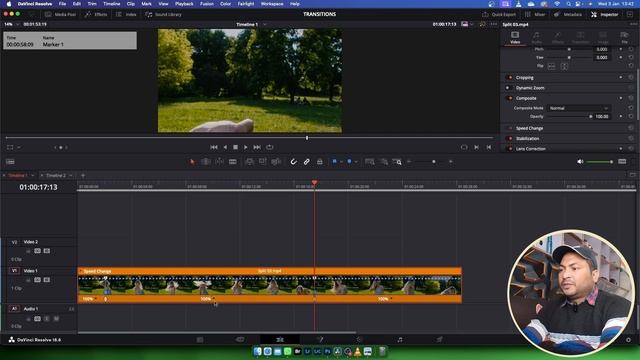The width and height of the screenshot is (640, 360).
Task: Switch to the Timeline 2 tab
Action: tap(56, 176)
